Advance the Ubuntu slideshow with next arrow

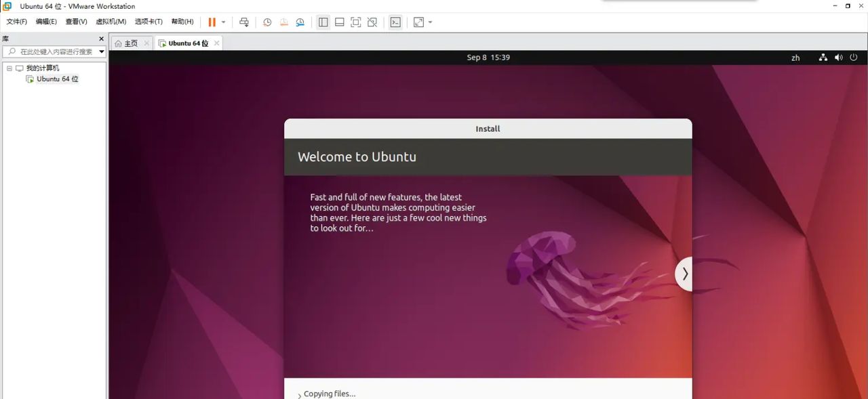pyautogui.click(x=684, y=274)
